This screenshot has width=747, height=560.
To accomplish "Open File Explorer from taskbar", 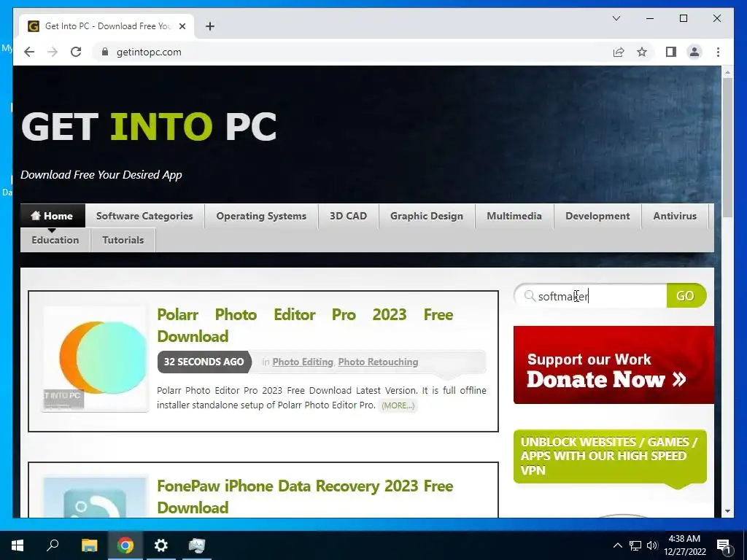I will pos(89,545).
